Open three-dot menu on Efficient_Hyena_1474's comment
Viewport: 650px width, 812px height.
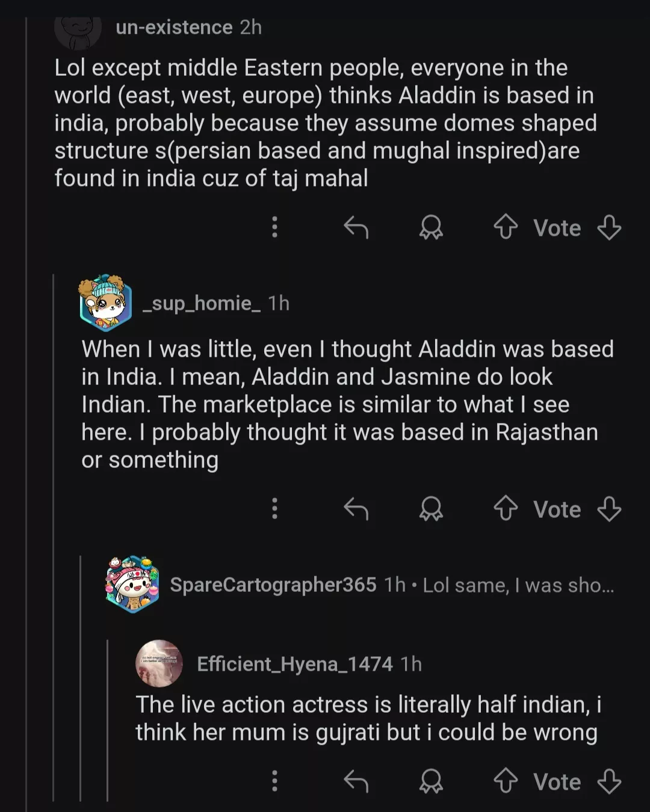(274, 781)
